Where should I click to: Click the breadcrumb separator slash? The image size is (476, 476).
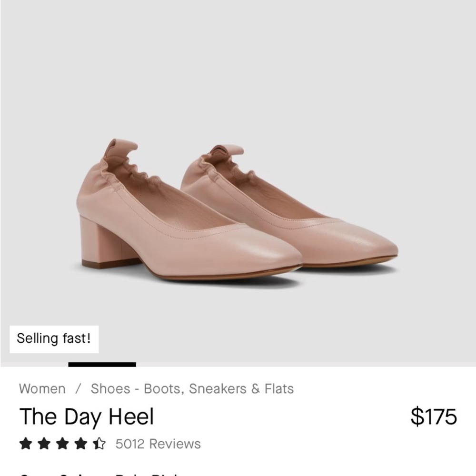[78, 389]
